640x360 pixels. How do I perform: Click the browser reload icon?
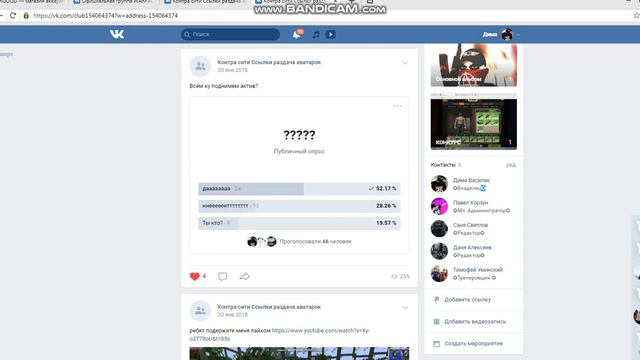13,16
